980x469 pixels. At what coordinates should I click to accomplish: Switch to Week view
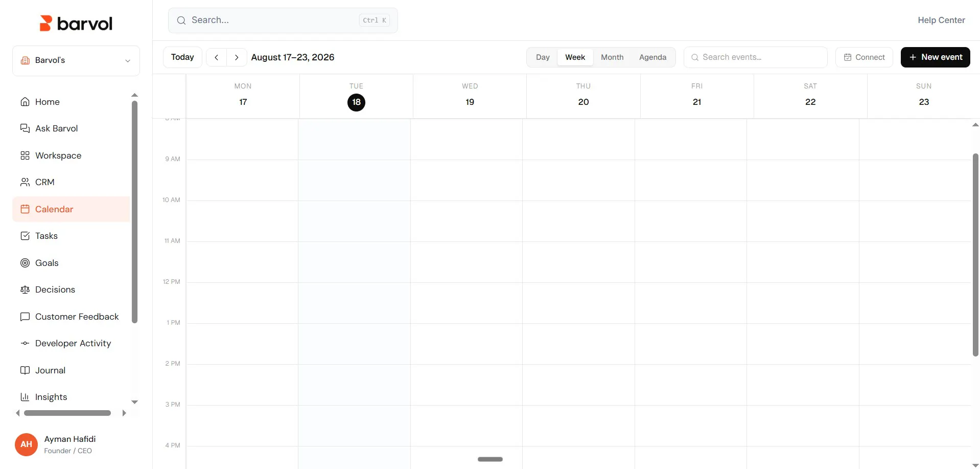tap(575, 57)
